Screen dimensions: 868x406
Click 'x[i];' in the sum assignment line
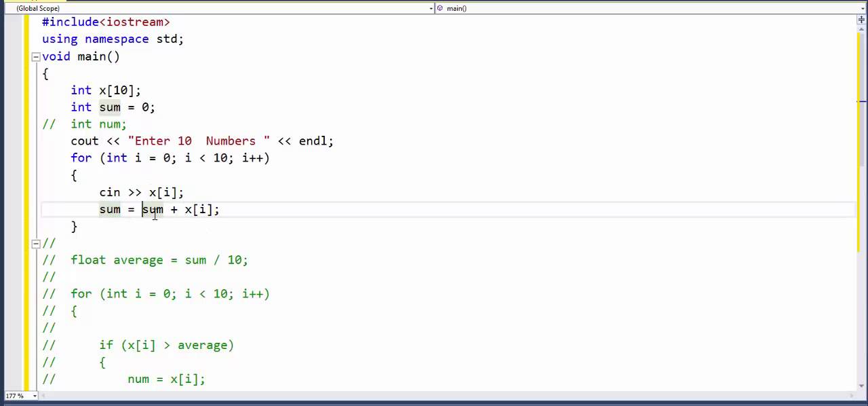[202, 209]
